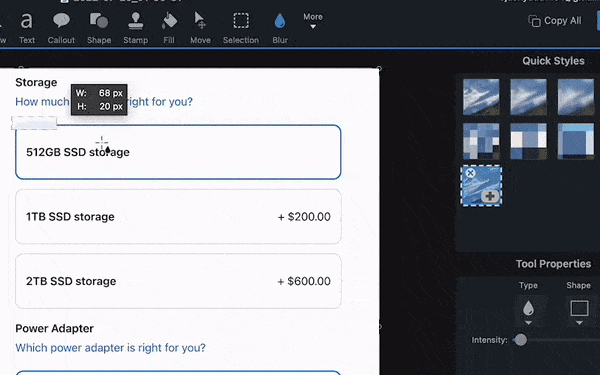Click the Storage heading

point(36,82)
